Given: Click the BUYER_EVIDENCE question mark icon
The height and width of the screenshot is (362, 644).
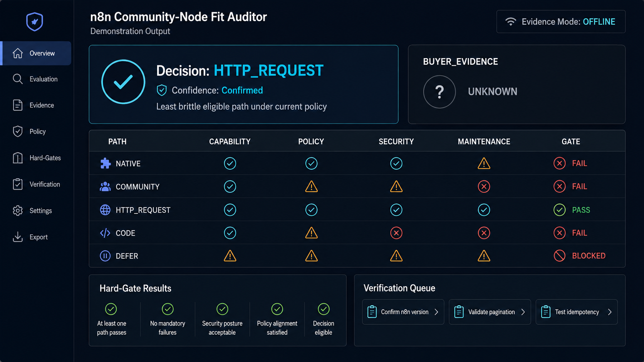Looking at the screenshot, I should click(x=439, y=92).
